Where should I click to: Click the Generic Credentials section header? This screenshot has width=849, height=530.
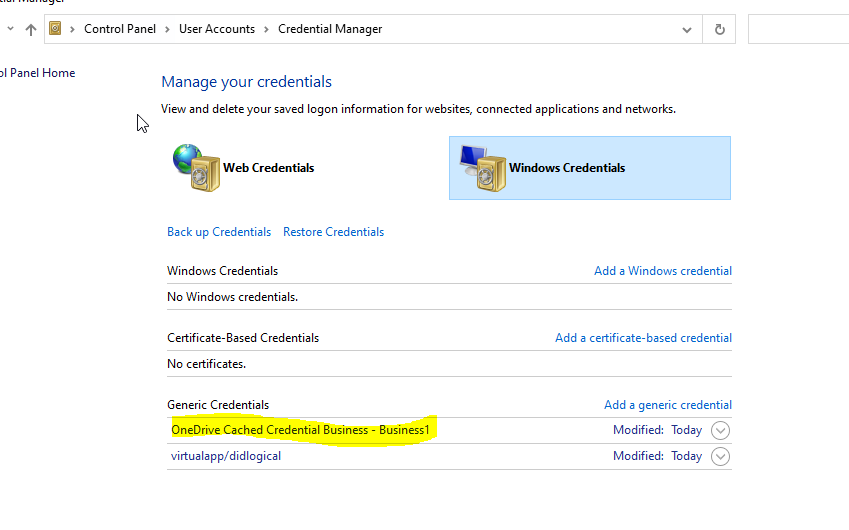coord(218,405)
